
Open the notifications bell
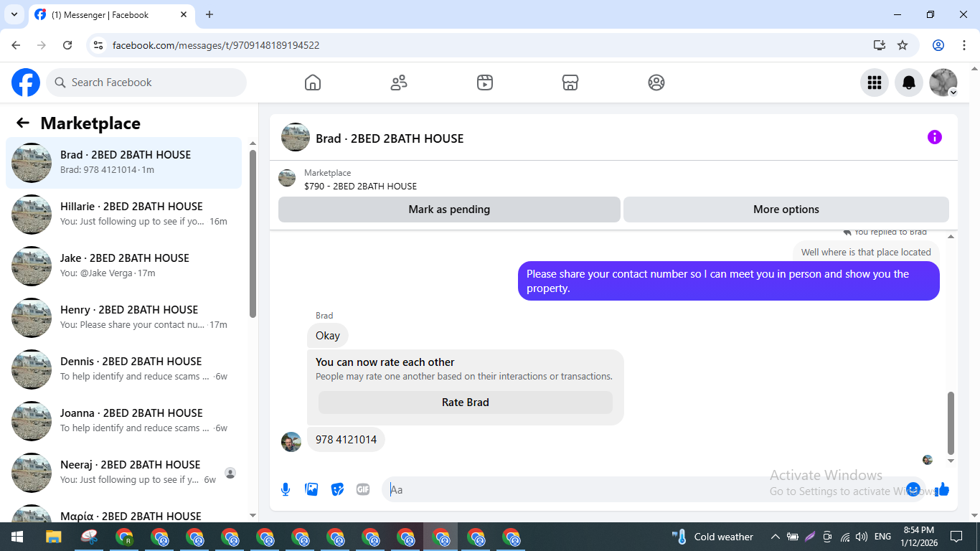click(909, 83)
